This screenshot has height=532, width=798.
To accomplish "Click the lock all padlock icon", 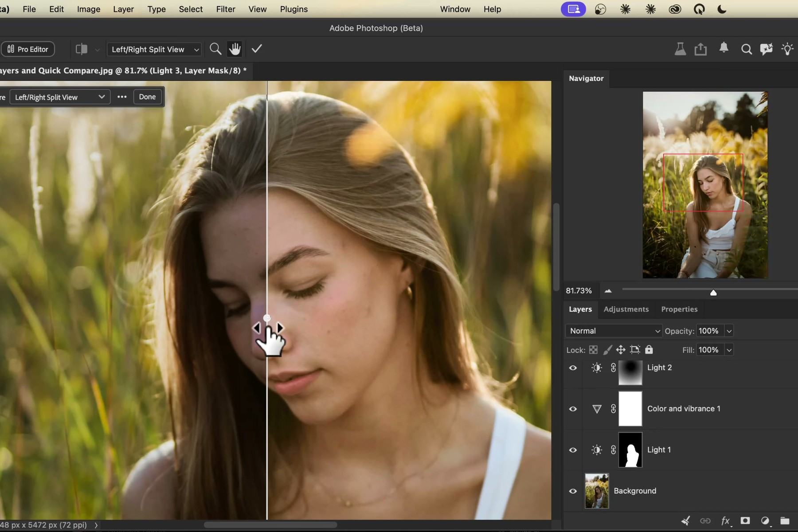I will [649, 349].
